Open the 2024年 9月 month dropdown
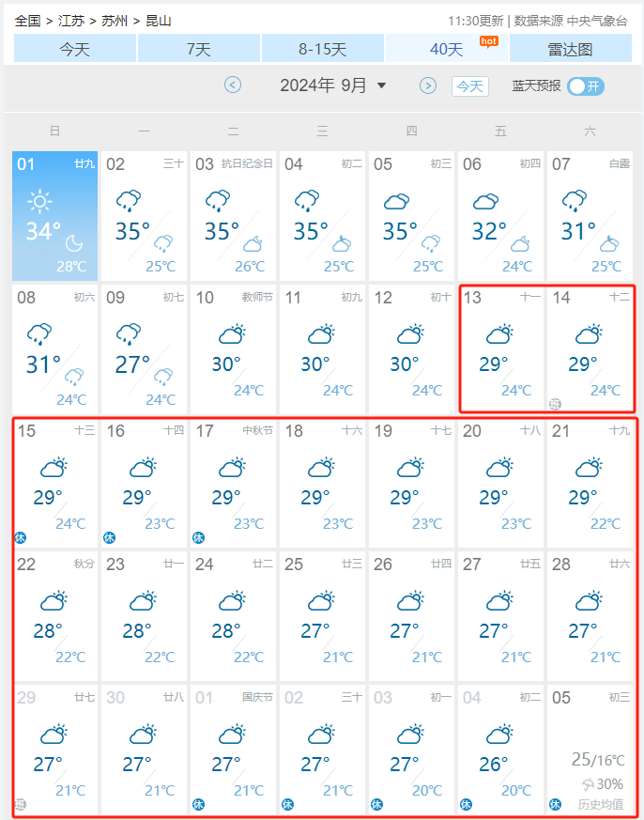The height and width of the screenshot is (820, 644). (333, 85)
